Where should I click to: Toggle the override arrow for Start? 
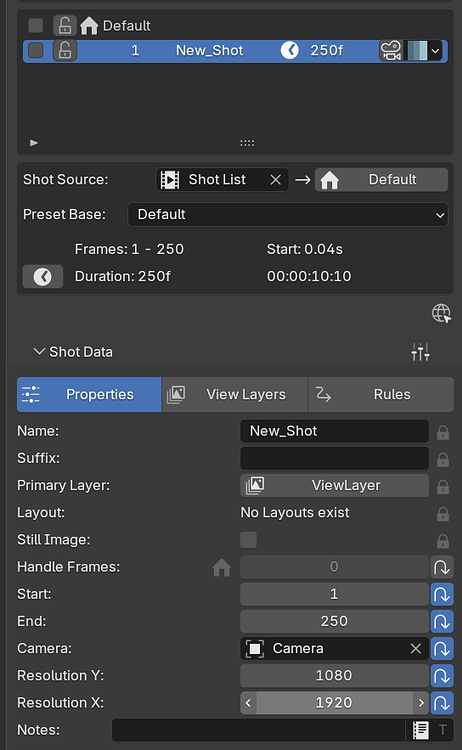click(442, 594)
